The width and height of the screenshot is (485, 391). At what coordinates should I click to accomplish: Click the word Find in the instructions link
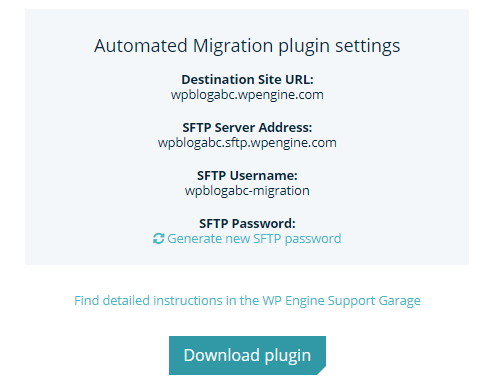[87, 301]
